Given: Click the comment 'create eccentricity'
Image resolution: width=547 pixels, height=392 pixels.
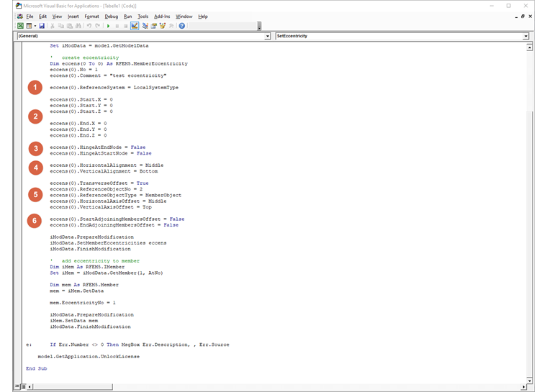Looking at the screenshot, I should pos(91,58).
